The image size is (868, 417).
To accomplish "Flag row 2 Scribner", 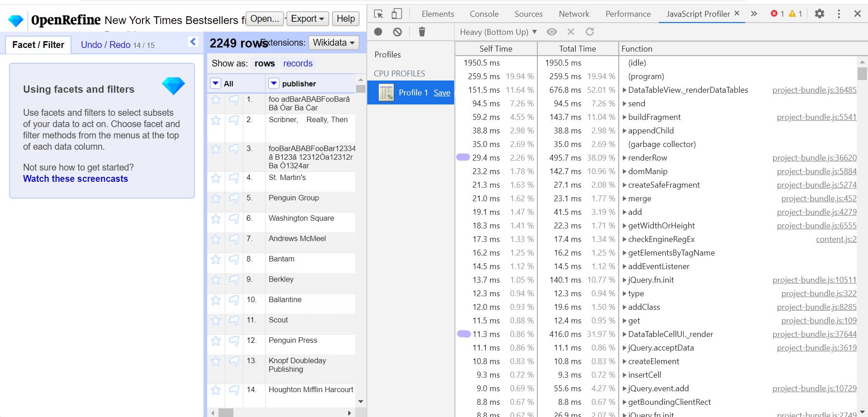I will (x=234, y=120).
